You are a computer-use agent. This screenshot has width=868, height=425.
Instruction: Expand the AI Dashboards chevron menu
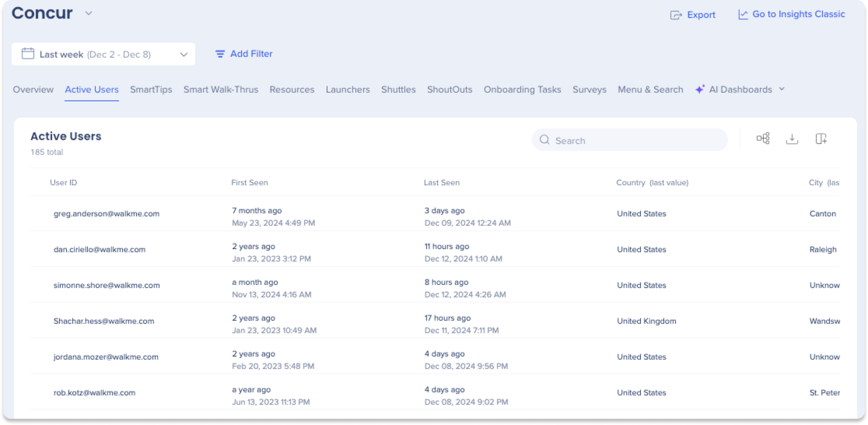782,89
